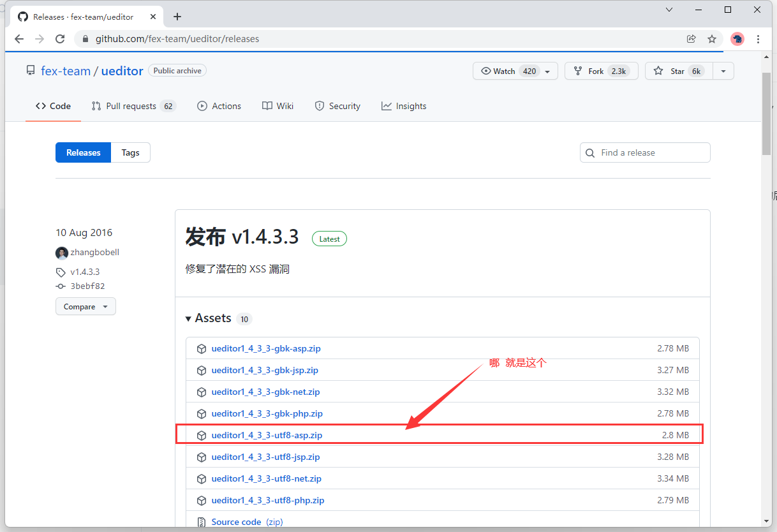Click package icon beside utf8-php.zip
The height and width of the screenshot is (532, 777).
pos(201,501)
